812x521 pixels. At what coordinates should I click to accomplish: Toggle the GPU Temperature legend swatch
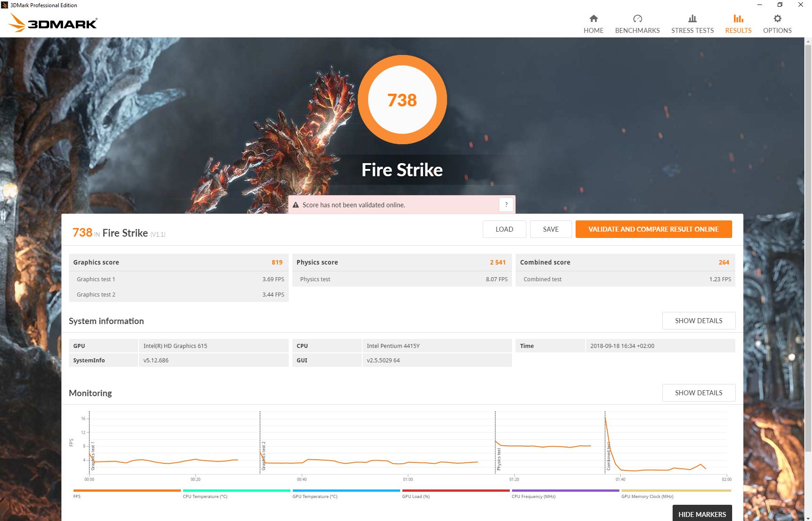[346, 490]
